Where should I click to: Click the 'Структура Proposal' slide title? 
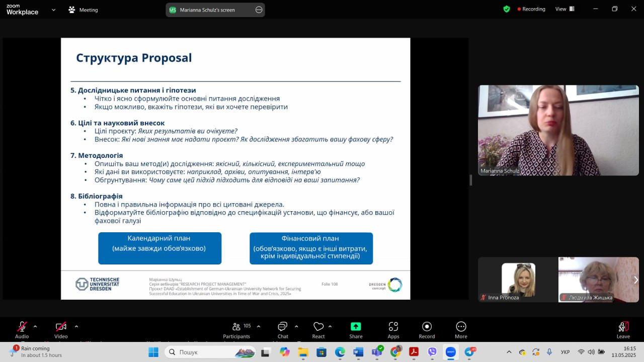click(134, 58)
